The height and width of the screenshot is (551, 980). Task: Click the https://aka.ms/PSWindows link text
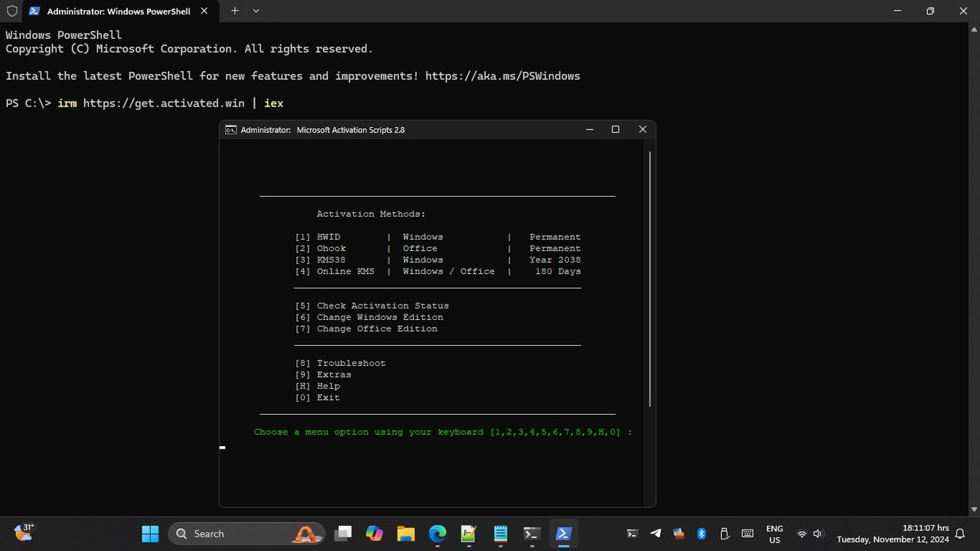[x=503, y=76]
